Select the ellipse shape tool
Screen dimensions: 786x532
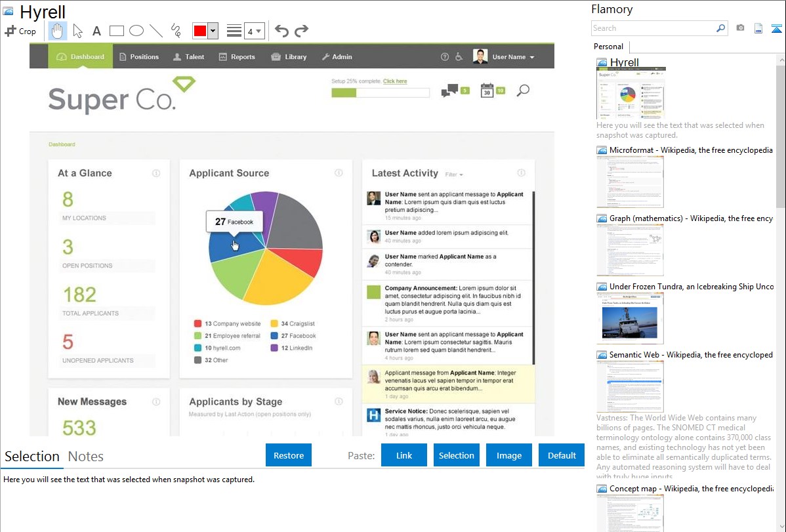click(136, 31)
